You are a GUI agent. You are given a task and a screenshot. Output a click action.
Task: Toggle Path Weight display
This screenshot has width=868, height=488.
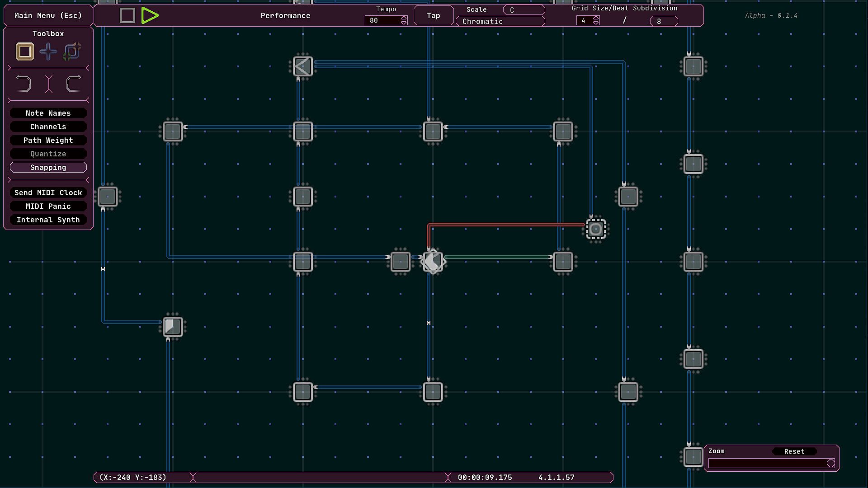[x=48, y=140]
